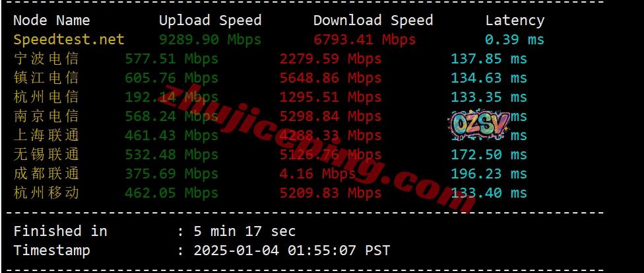Select the Timestamp 2025-01-04 01:55:07 PST value

coord(292,251)
